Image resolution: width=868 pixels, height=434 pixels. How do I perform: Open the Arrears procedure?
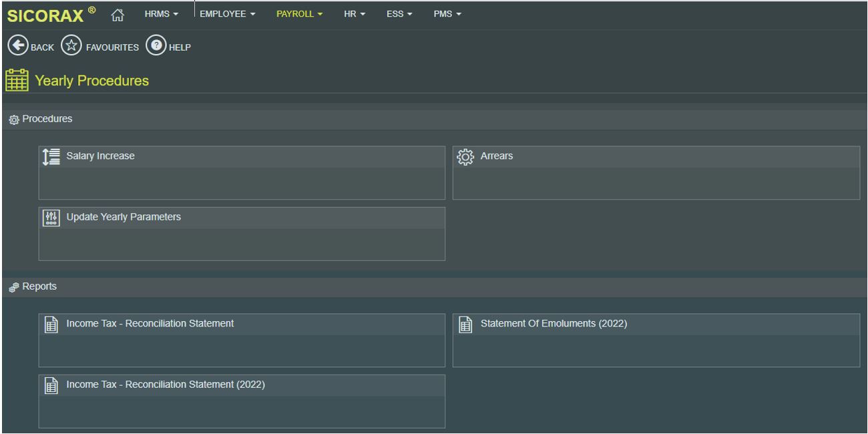click(656, 173)
